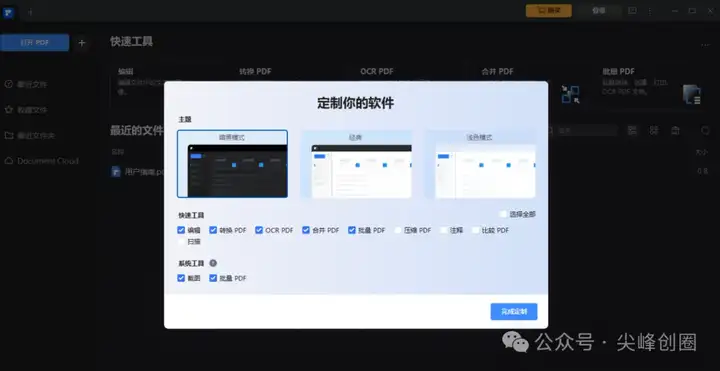Switch recent files to grid view

tap(654, 130)
